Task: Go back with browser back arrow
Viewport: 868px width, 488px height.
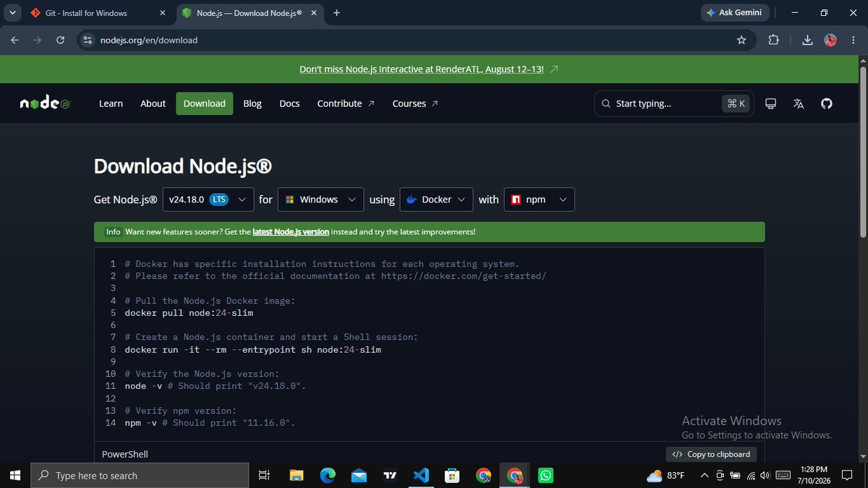Action: [x=15, y=40]
